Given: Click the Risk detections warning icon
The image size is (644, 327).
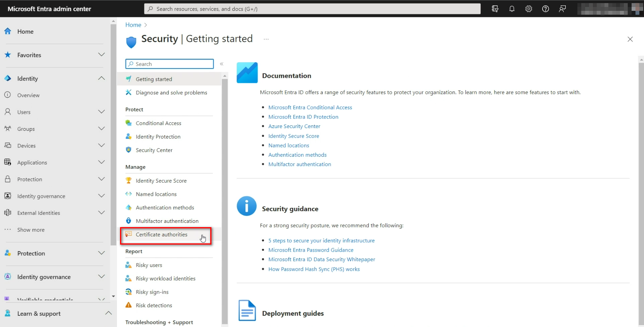Looking at the screenshot, I should point(129,305).
